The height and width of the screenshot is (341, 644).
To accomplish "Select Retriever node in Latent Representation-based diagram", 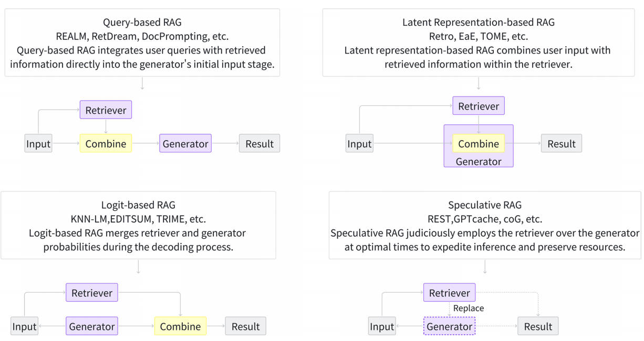I will [479, 106].
